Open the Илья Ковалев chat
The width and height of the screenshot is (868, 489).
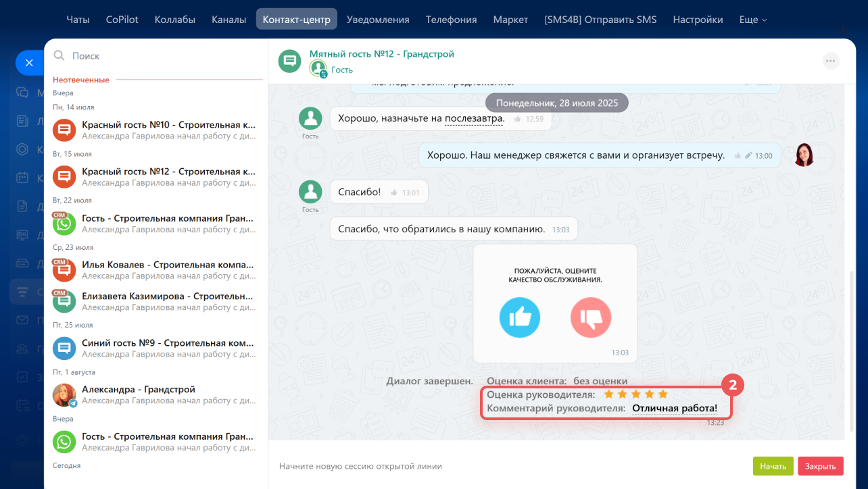coord(157,270)
